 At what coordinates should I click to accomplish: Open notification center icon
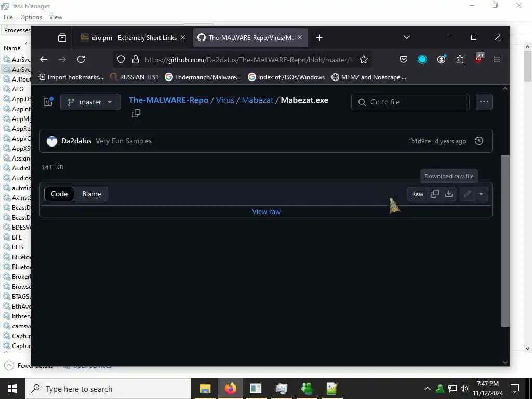point(515,389)
